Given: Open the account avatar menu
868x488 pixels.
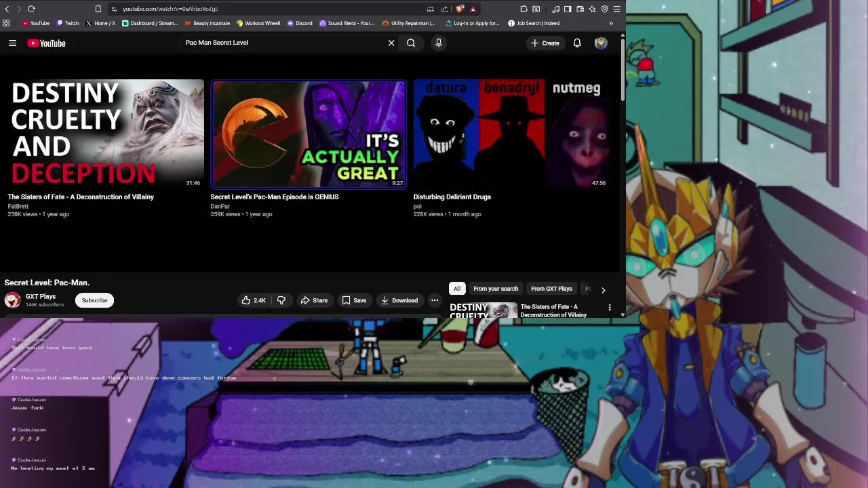Looking at the screenshot, I should 601,43.
